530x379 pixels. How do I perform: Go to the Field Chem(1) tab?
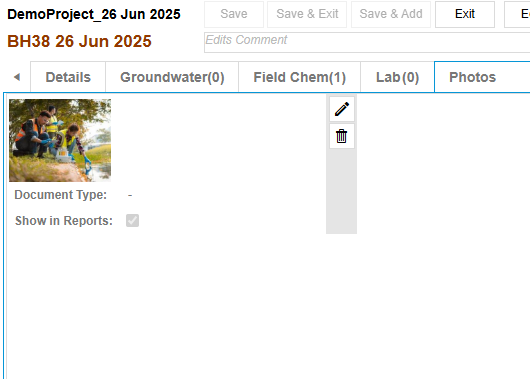click(x=299, y=77)
